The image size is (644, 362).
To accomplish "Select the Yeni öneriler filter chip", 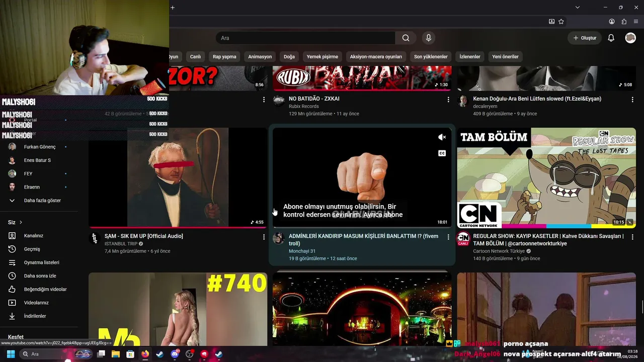I will [x=505, y=57].
